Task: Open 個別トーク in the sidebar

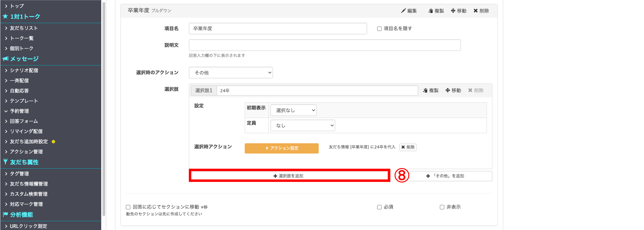Action: pos(21,48)
